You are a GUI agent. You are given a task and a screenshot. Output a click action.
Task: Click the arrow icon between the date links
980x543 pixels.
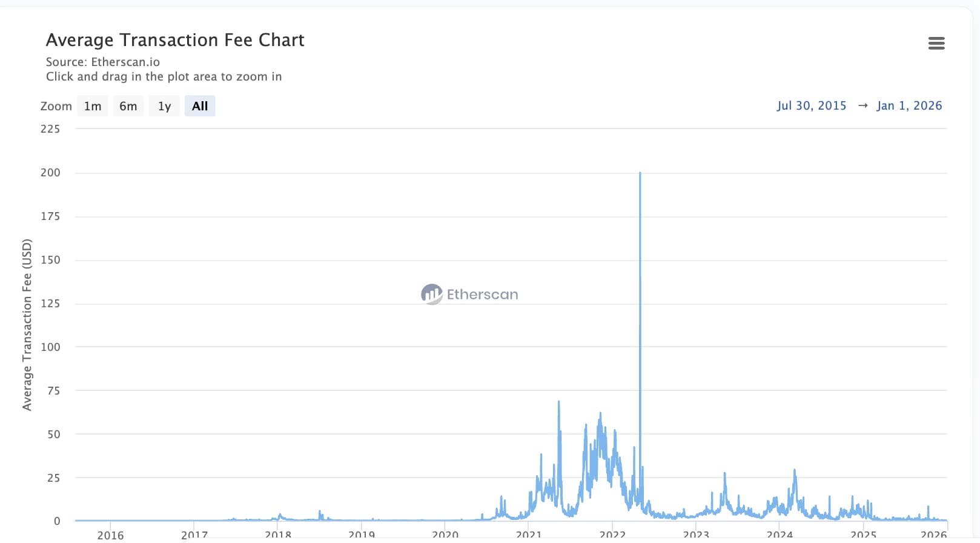point(862,105)
